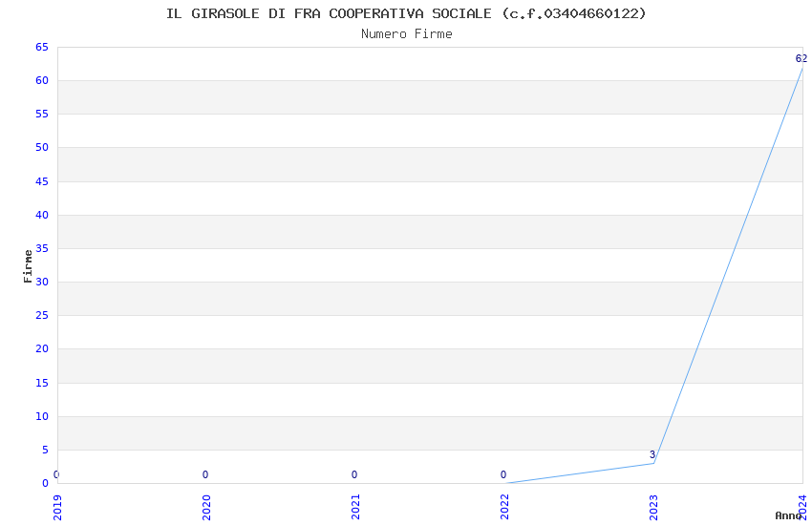Click the 'Numero Firme' subtitle
The width and height of the screenshot is (812, 525).
[407, 34]
